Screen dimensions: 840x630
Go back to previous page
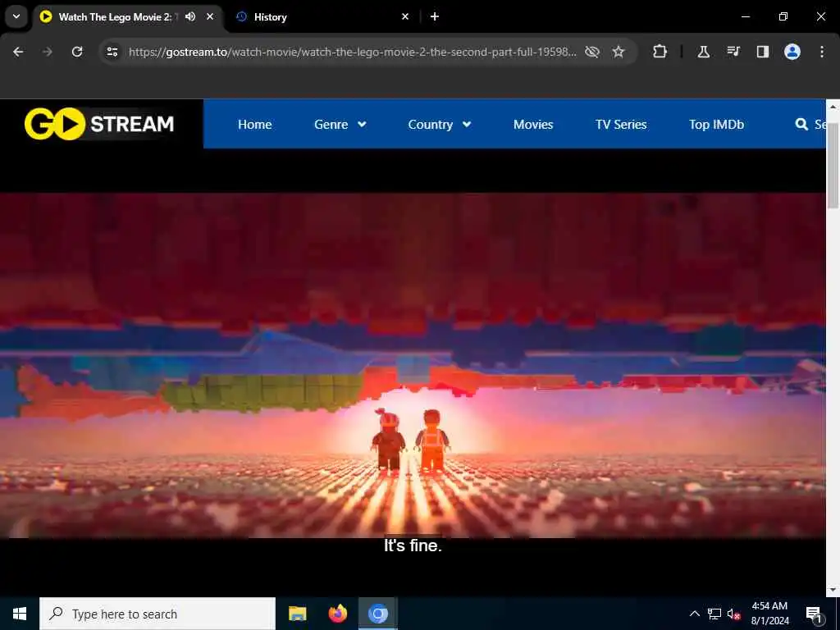[x=18, y=52]
